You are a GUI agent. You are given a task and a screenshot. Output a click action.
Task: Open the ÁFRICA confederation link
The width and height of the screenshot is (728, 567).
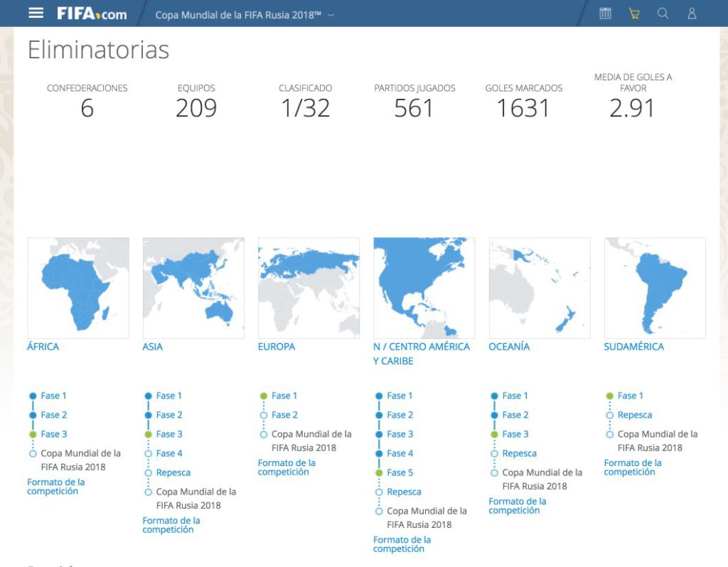[x=43, y=347]
